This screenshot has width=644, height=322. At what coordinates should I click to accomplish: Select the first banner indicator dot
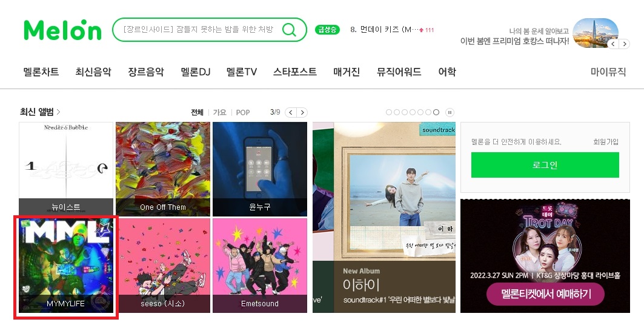pos(389,112)
